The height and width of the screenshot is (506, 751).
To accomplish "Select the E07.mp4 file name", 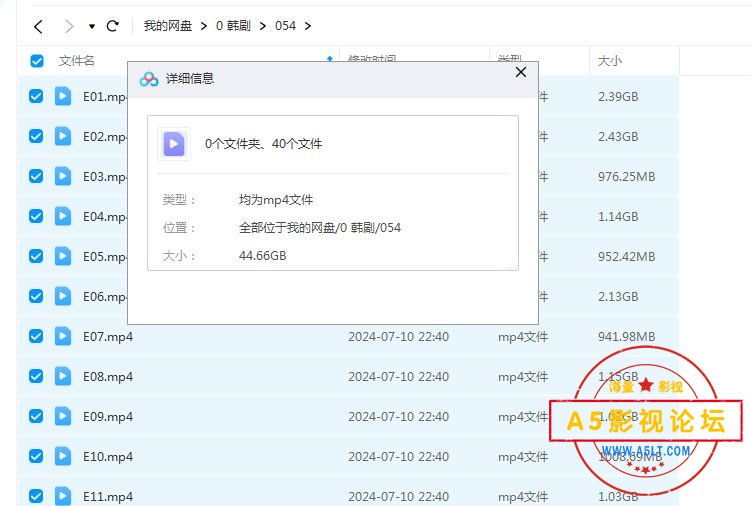I will point(108,337).
